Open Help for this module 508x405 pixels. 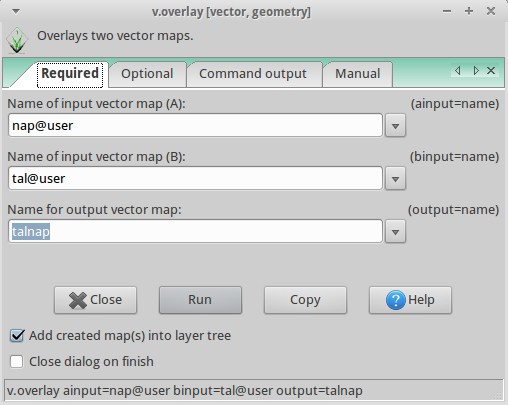410,300
